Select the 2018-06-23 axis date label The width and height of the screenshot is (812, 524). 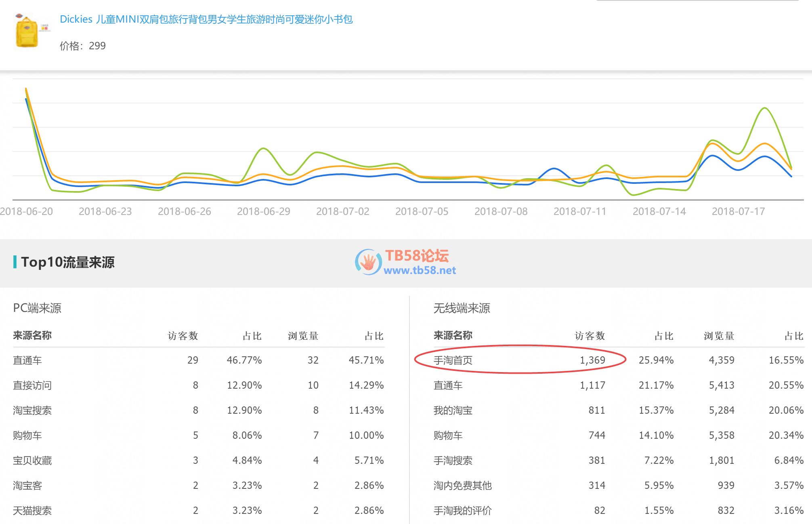pyautogui.click(x=105, y=211)
